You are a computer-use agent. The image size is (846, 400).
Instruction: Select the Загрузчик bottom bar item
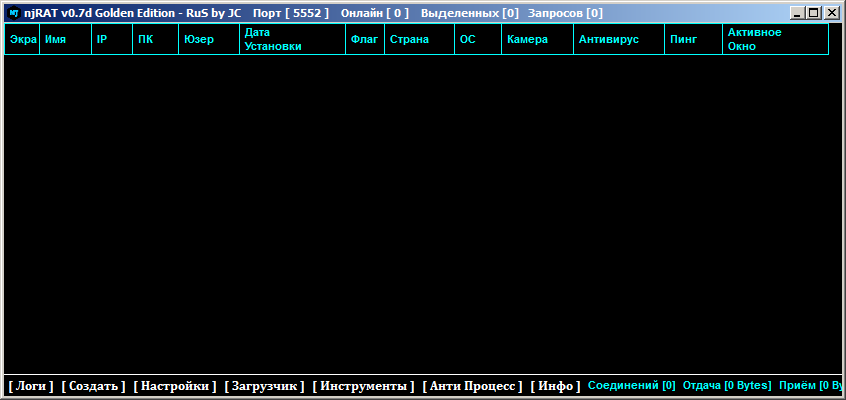(x=264, y=386)
